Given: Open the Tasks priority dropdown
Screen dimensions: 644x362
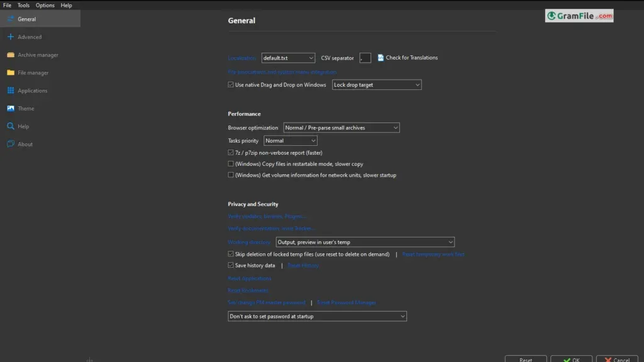Looking at the screenshot, I should point(291,141).
